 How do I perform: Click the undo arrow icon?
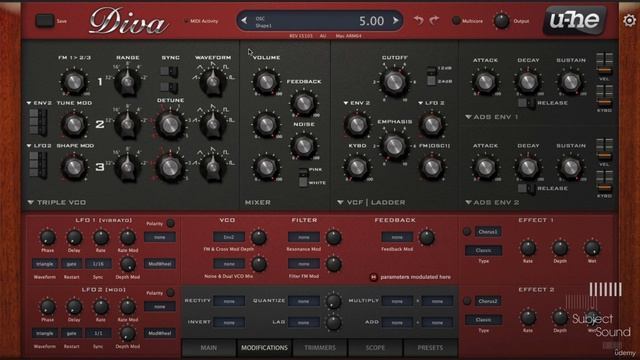click(418, 20)
